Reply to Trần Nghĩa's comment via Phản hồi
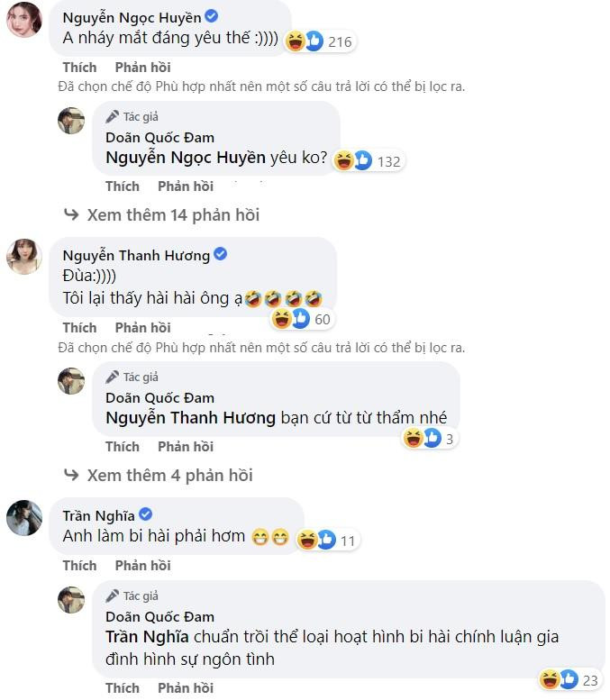The image size is (610, 700). [x=142, y=566]
